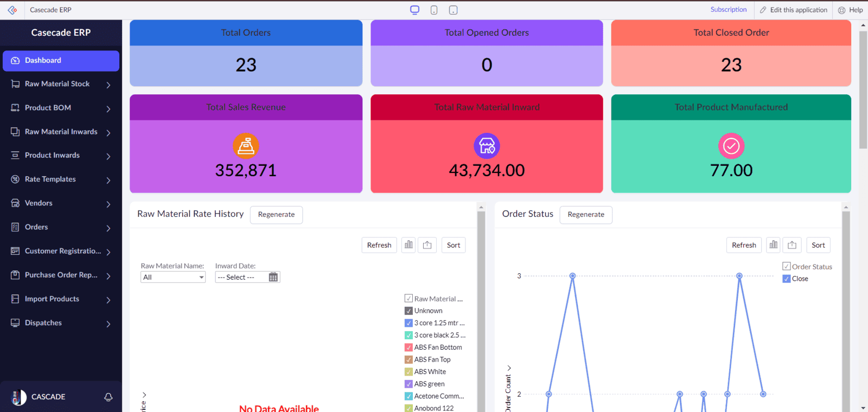Image resolution: width=868 pixels, height=412 pixels.
Task: Toggle the ABS Fan Top checkbox
Action: [409, 359]
